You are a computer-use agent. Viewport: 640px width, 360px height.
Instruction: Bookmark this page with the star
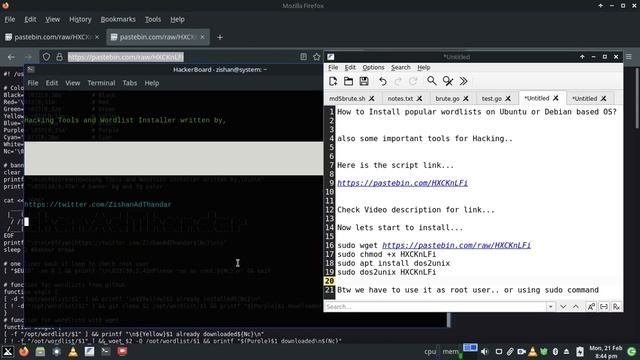pos(316,57)
